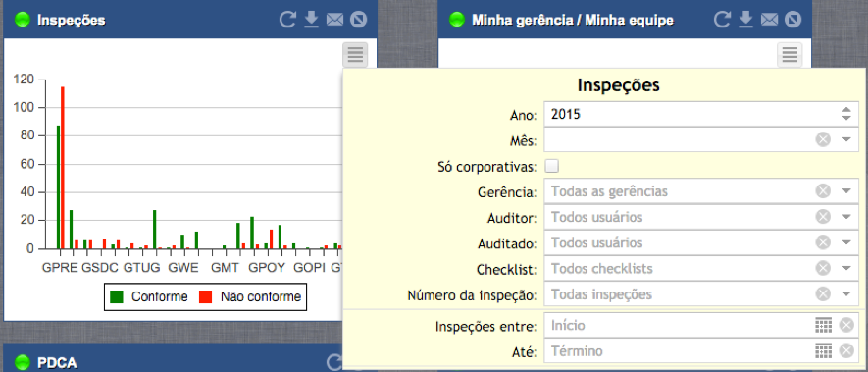The height and width of the screenshot is (372, 868).
Task: Click the Número da inspeção field
Action: (701, 293)
